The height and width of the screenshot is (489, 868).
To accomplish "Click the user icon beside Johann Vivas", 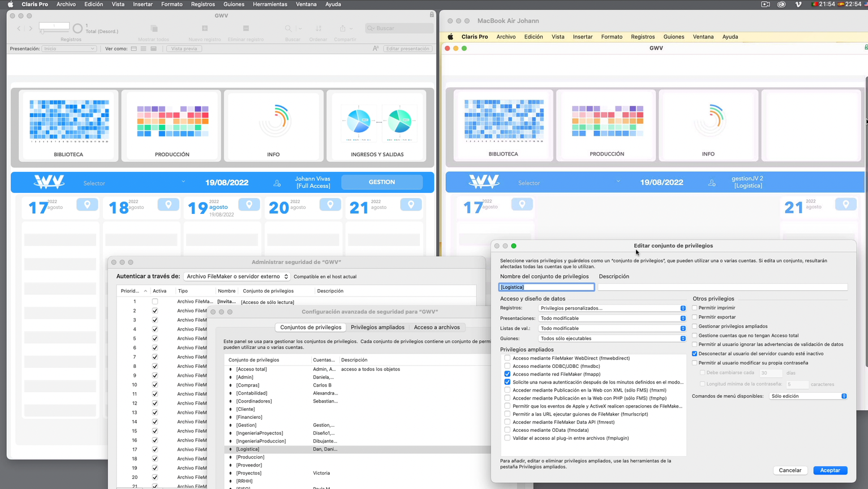I will tap(277, 183).
